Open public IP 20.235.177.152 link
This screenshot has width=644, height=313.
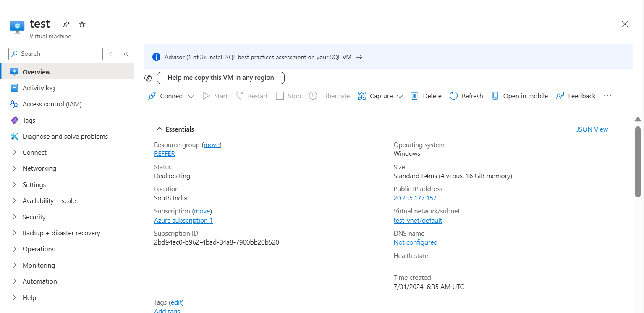point(415,198)
